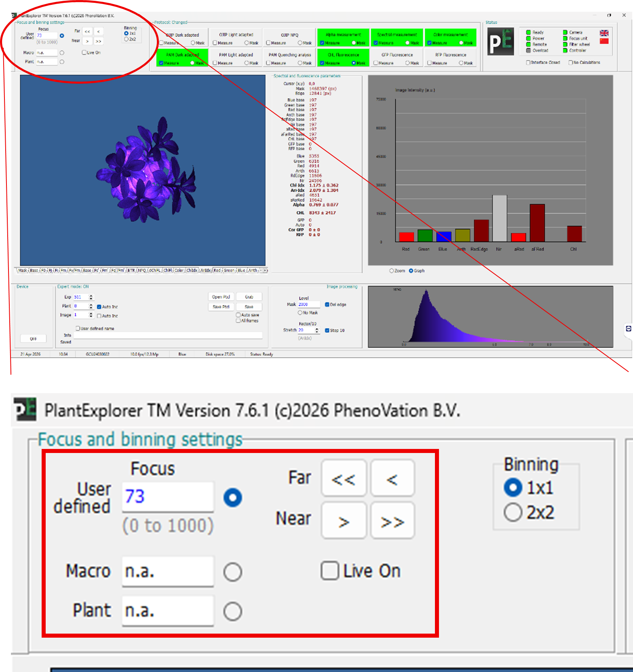Toggle Interface Closed checkbox
The height and width of the screenshot is (672, 633).
[x=528, y=63]
